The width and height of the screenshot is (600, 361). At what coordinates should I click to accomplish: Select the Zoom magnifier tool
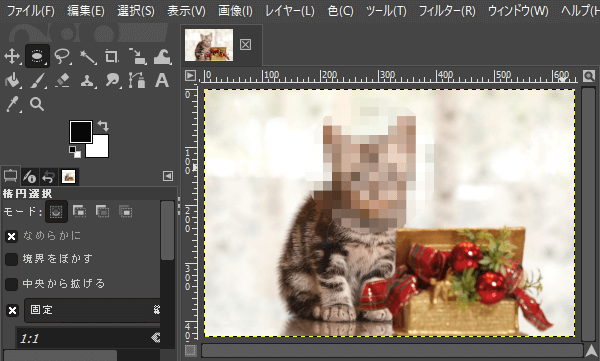coord(37,105)
